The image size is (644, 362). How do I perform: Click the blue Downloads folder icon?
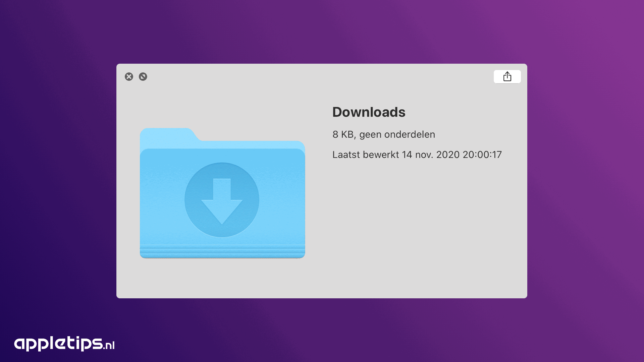coord(222,193)
